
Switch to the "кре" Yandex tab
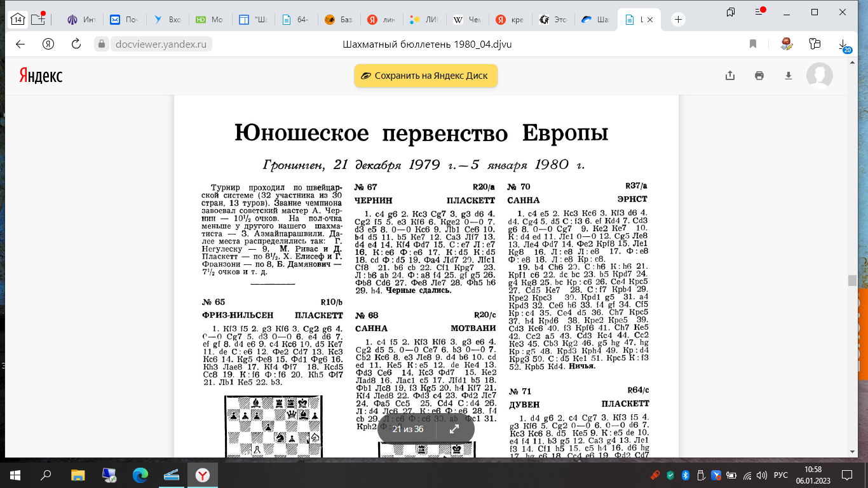pos(510,20)
